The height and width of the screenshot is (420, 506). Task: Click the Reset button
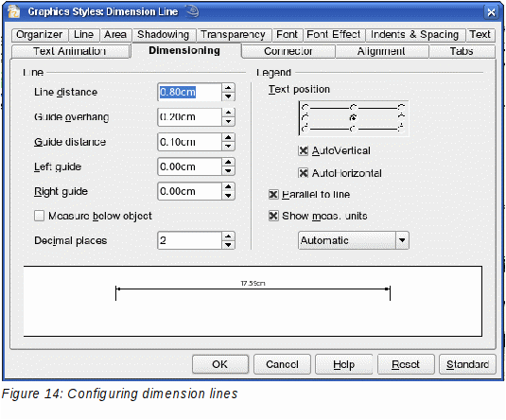(406, 364)
